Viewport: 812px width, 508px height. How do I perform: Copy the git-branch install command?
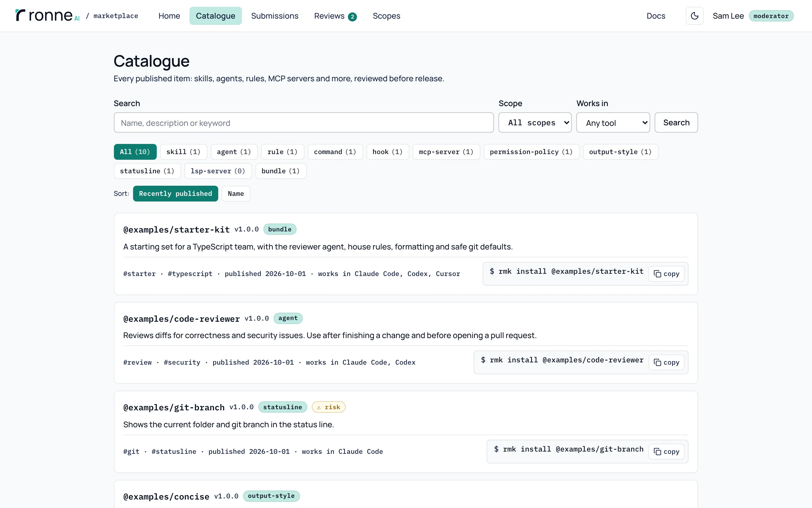coord(667,452)
